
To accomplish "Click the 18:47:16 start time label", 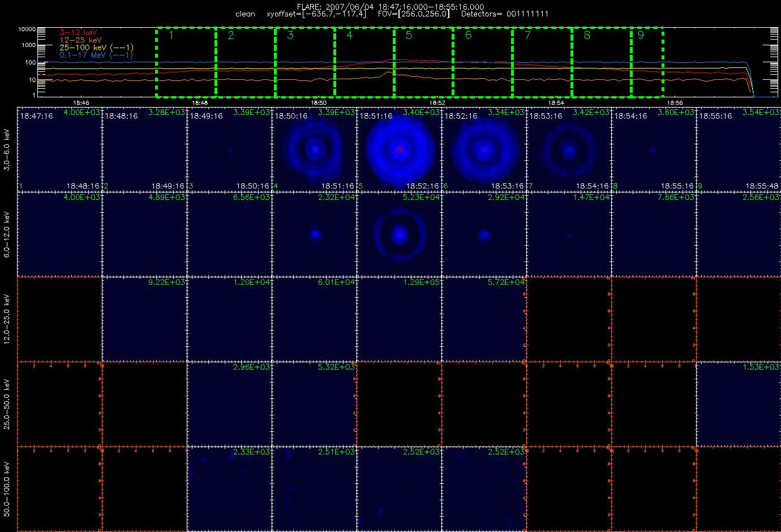I will pos(36,116).
